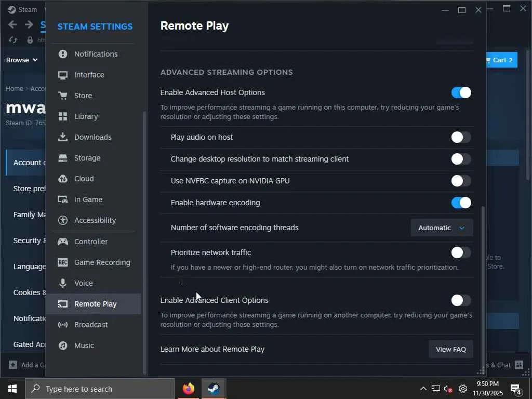The image size is (532, 399).
Task: Click the Store cart icon in sidebar
Action: tap(63, 96)
